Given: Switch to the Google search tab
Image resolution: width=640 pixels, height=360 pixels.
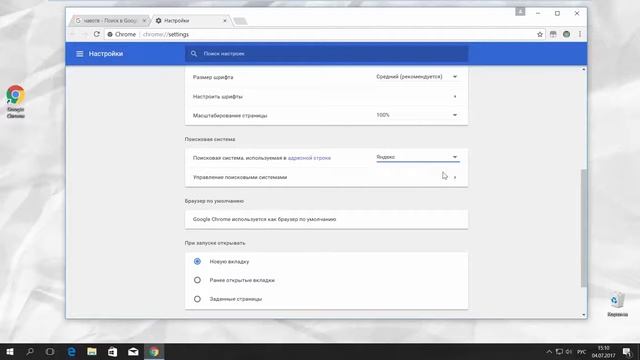Looking at the screenshot, I should click(110, 20).
